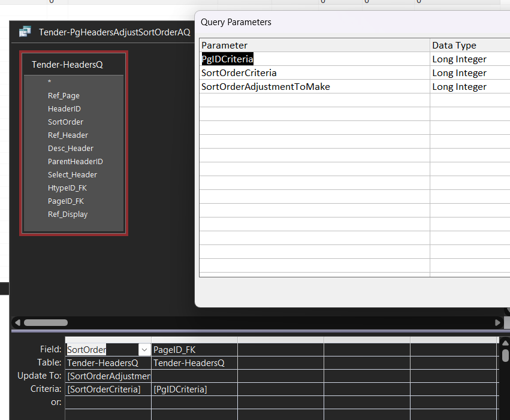Click the PageID_FK Field cell in grid
Screen dimensions: 510x420
pyautogui.click(x=194, y=350)
